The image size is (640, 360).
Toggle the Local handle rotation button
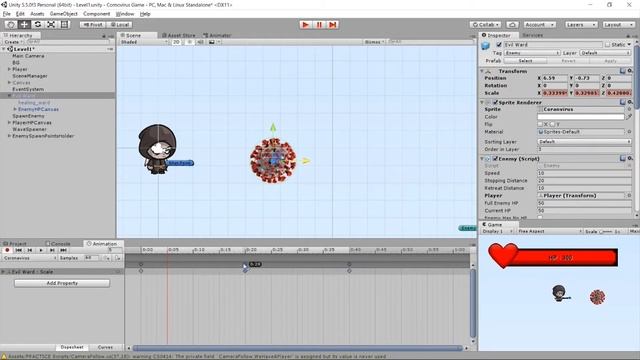point(120,25)
